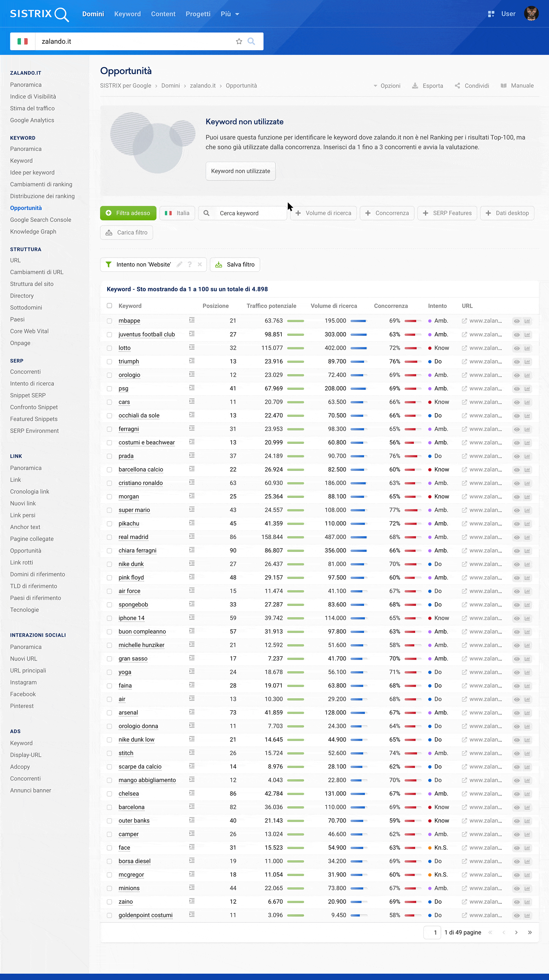Click the SISTRIX logo
Image resolution: width=549 pixels, height=980 pixels.
click(x=39, y=14)
